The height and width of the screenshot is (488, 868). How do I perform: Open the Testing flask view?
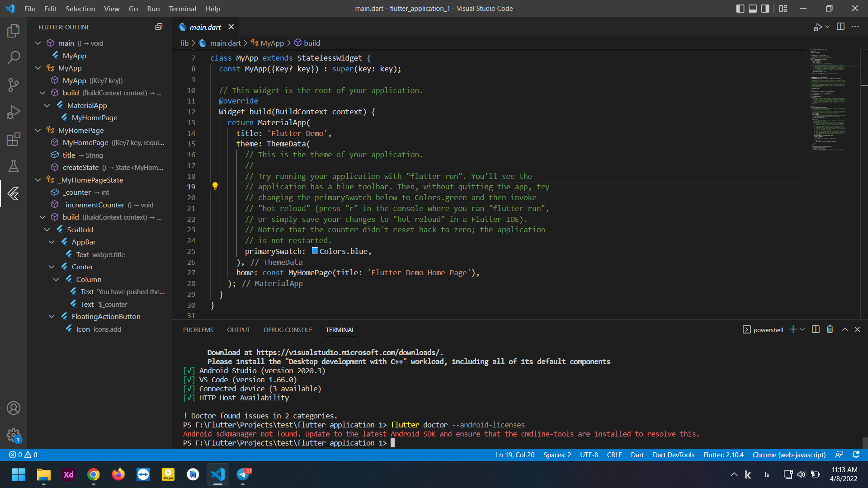click(14, 166)
